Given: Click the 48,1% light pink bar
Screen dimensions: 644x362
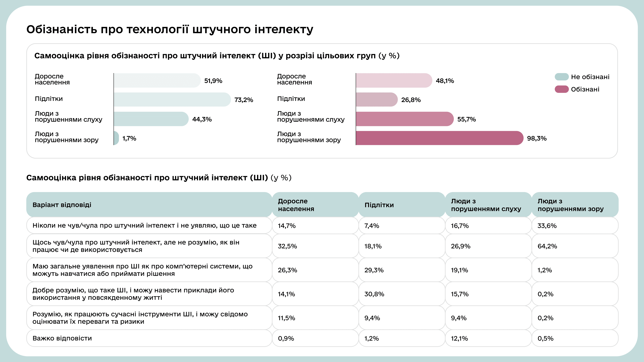Looking at the screenshot, I should (x=394, y=80).
